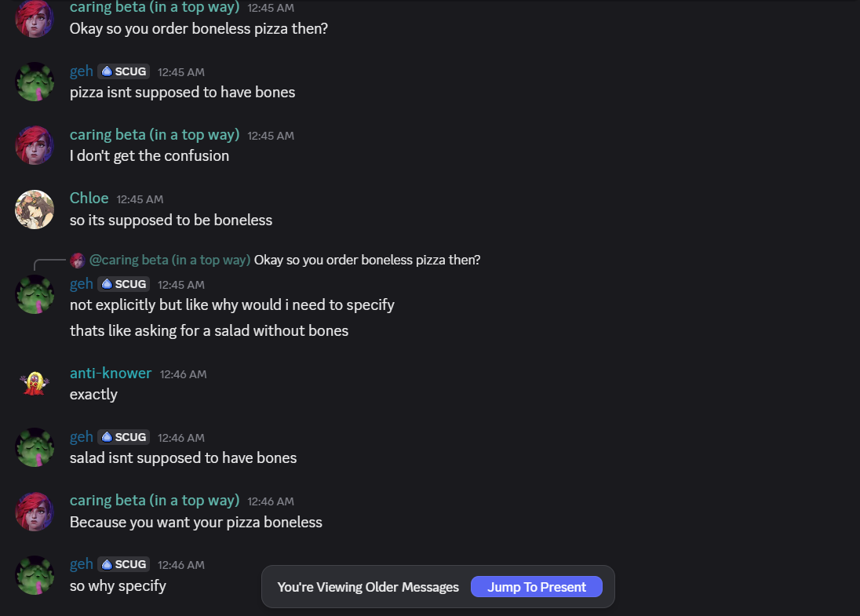Click geh avatar next to 'so why specify'
The height and width of the screenshot is (616, 860).
[35, 575]
